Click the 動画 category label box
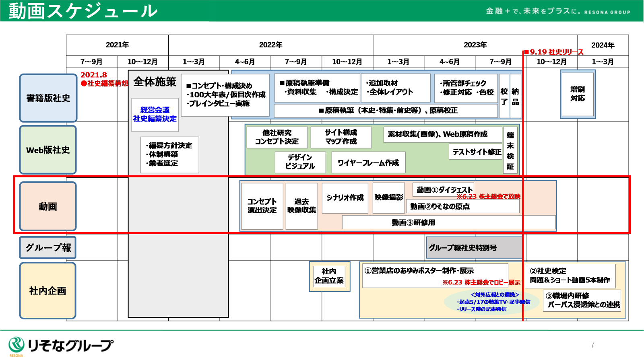The width and height of the screenshot is (644, 362). [48, 206]
